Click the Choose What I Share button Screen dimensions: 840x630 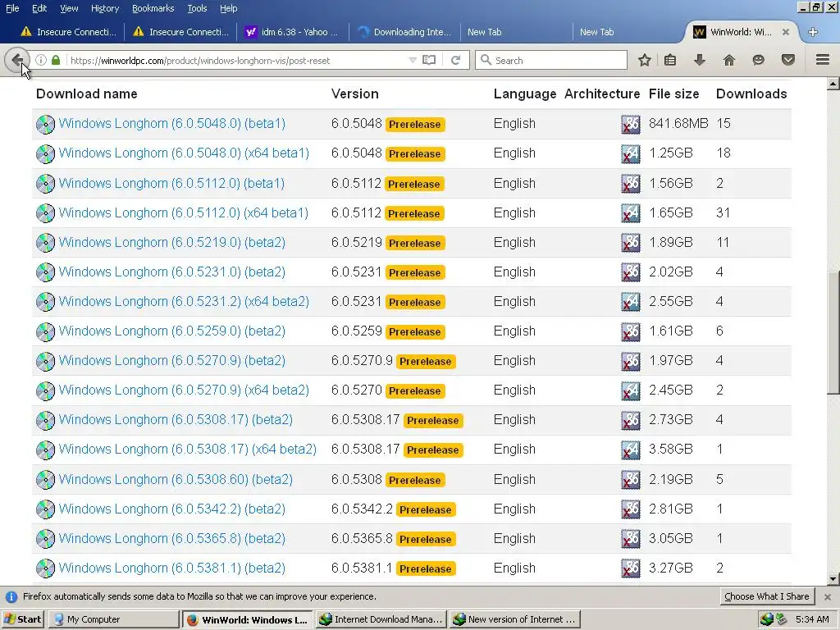click(767, 596)
